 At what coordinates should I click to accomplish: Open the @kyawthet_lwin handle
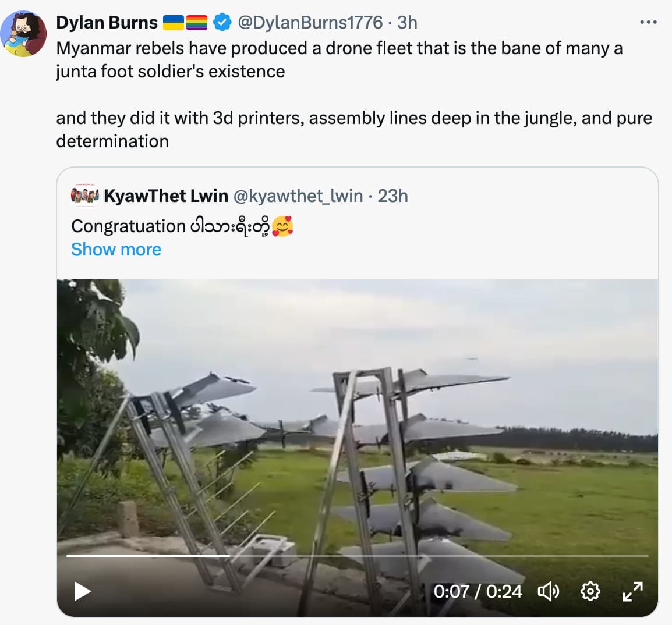tap(298, 196)
